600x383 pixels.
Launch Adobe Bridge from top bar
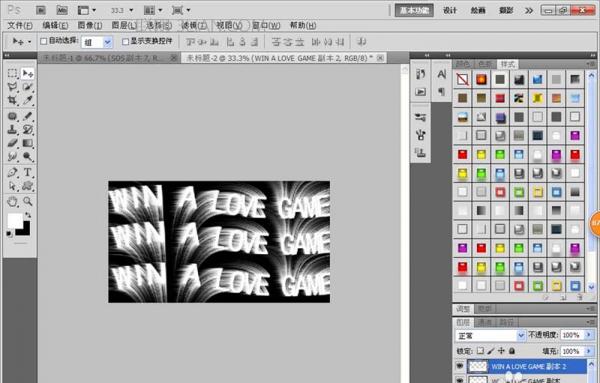tap(41, 10)
